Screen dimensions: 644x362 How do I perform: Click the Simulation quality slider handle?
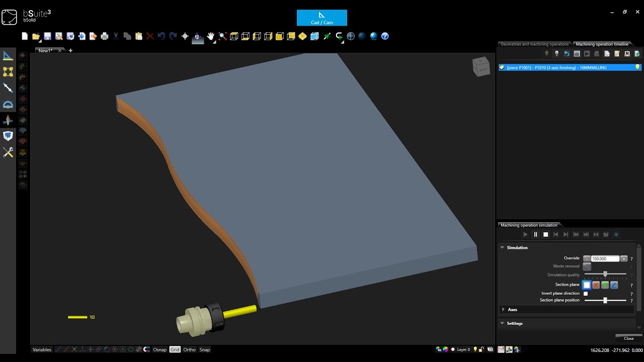[605, 274]
